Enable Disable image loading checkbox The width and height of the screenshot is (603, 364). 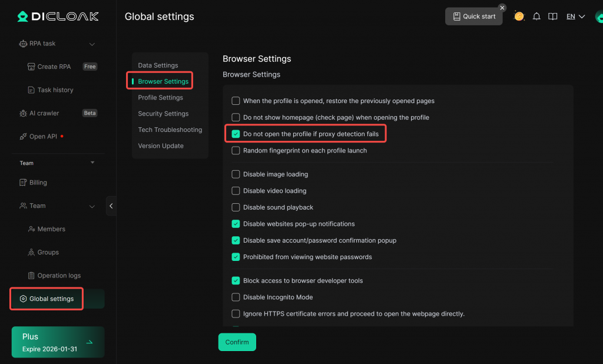point(236,174)
